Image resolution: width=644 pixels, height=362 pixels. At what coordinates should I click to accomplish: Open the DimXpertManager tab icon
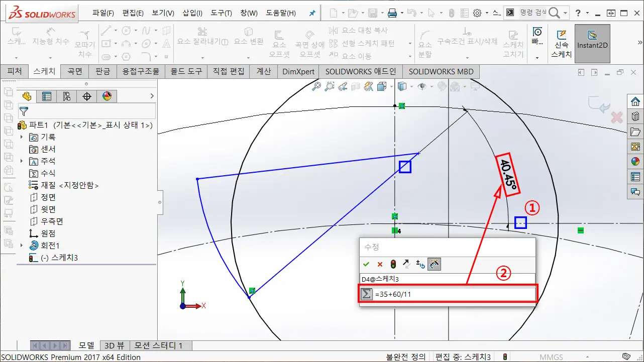click(87, 96)
